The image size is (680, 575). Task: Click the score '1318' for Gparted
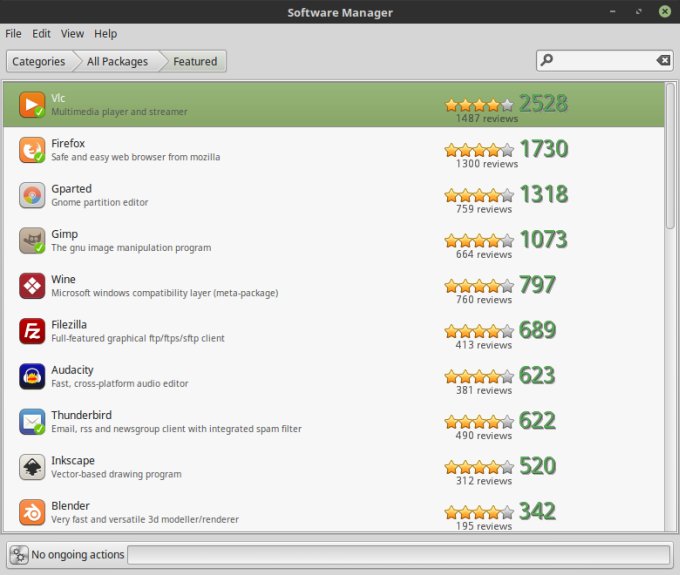click(x=544, y=194)
